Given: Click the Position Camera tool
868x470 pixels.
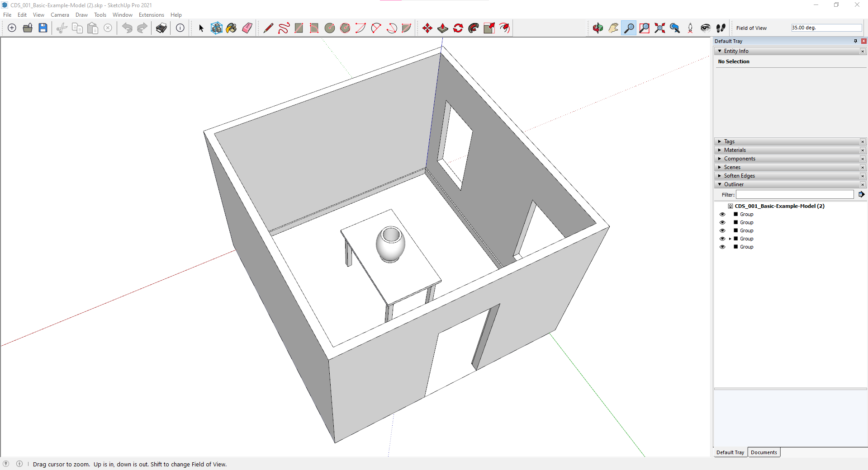Looking at the screenshot, I should pos(690,28).
